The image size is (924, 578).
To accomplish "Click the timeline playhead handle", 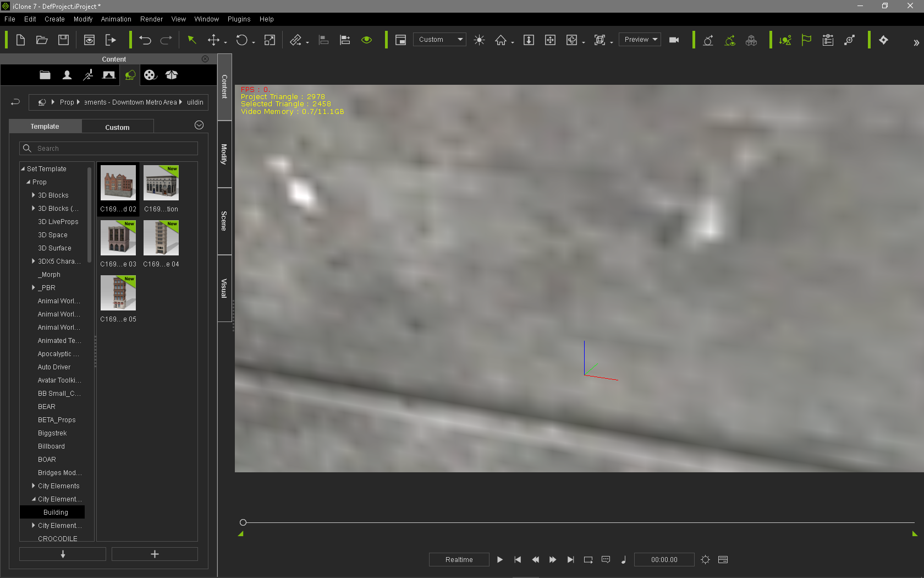I will (x=243, y=522).
